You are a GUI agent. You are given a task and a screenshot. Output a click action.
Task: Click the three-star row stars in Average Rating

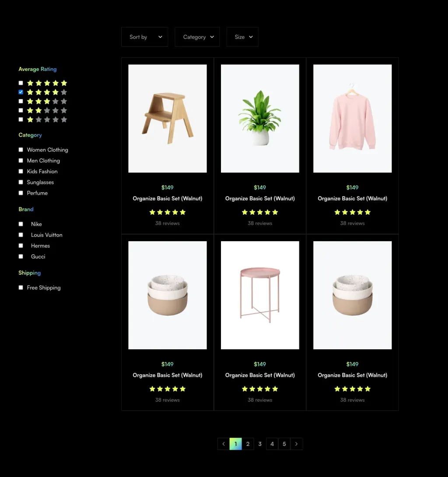point(47,102)
